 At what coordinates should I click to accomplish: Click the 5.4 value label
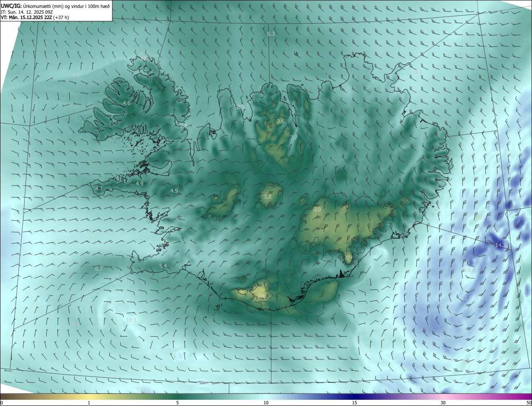click(163, 266)
